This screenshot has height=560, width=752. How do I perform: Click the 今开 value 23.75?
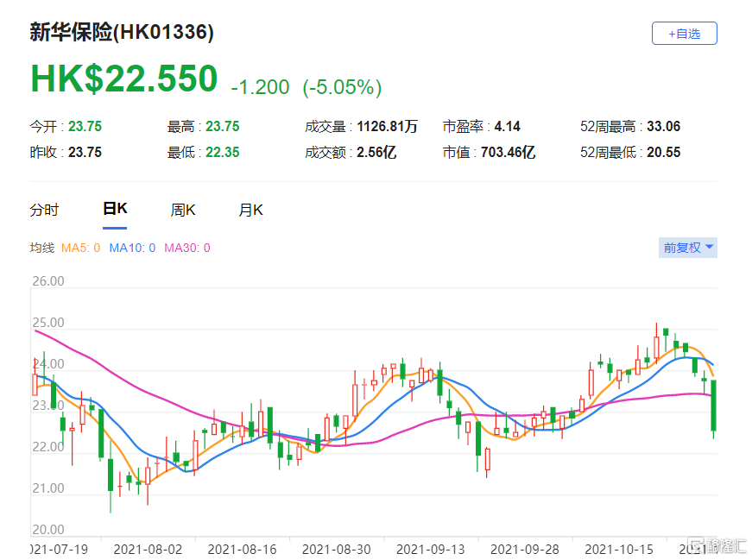(85, 127)
